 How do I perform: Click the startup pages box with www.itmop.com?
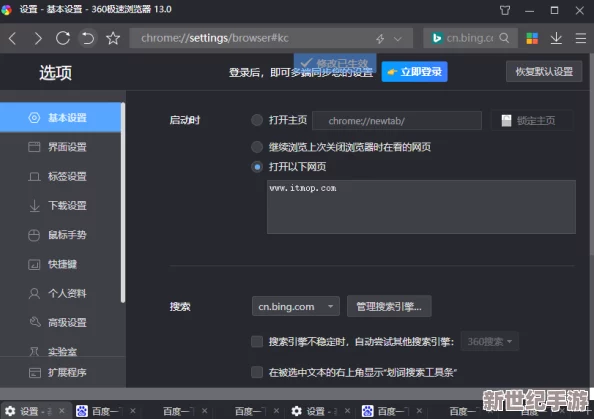(421, 207)
